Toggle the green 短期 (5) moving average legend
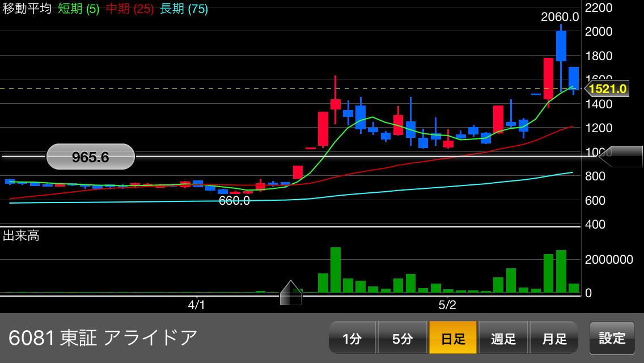The width and height of the screenshot is (644, 363). (x=79, y=9)
